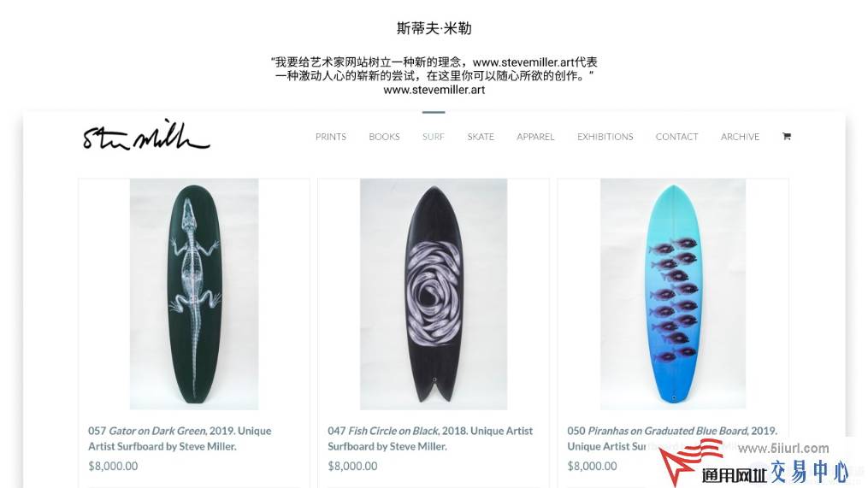Click the www.stevemiller.art URL text
The image size is (868, 488).
434,90
